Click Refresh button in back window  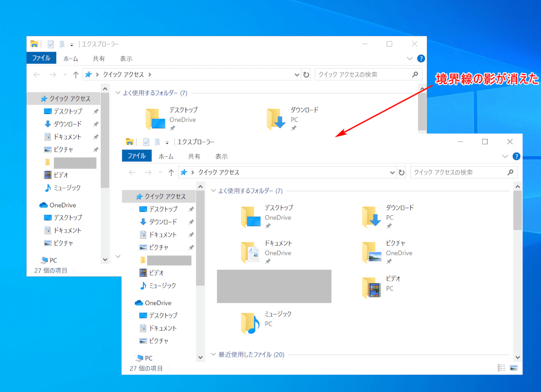306,75
